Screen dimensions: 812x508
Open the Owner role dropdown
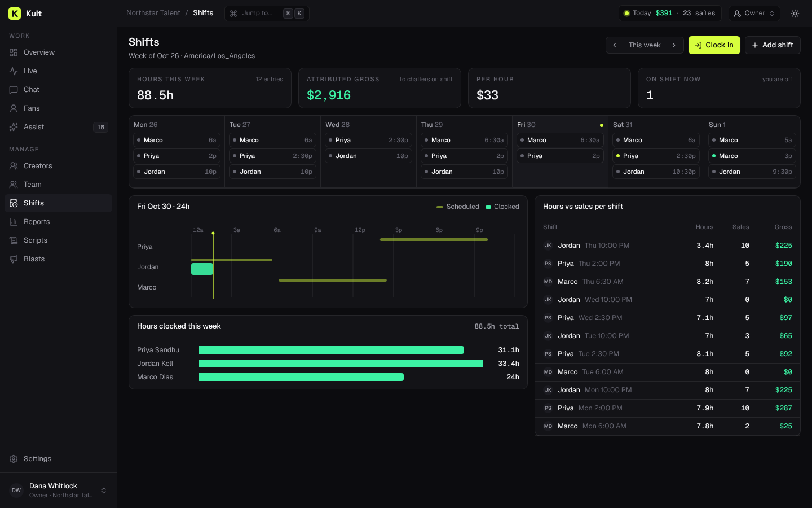pos(754,14)
